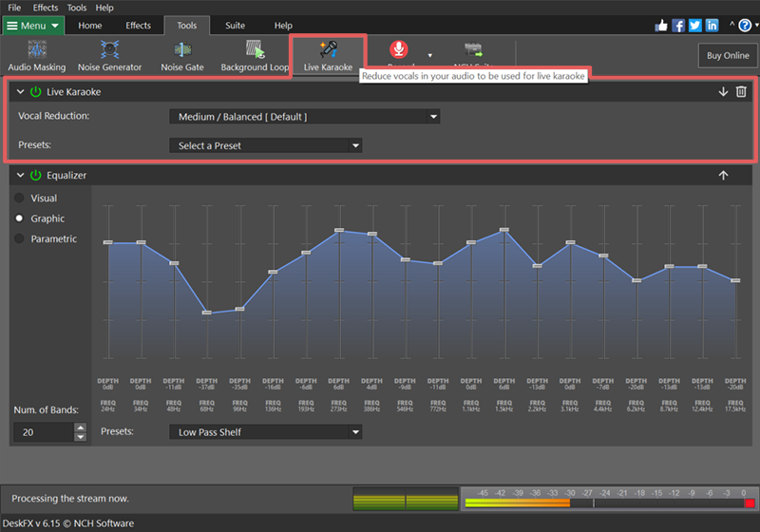
Task: Switch to the Effects ribbon tab
Action: pyautogui.click(x=138, y=26)
